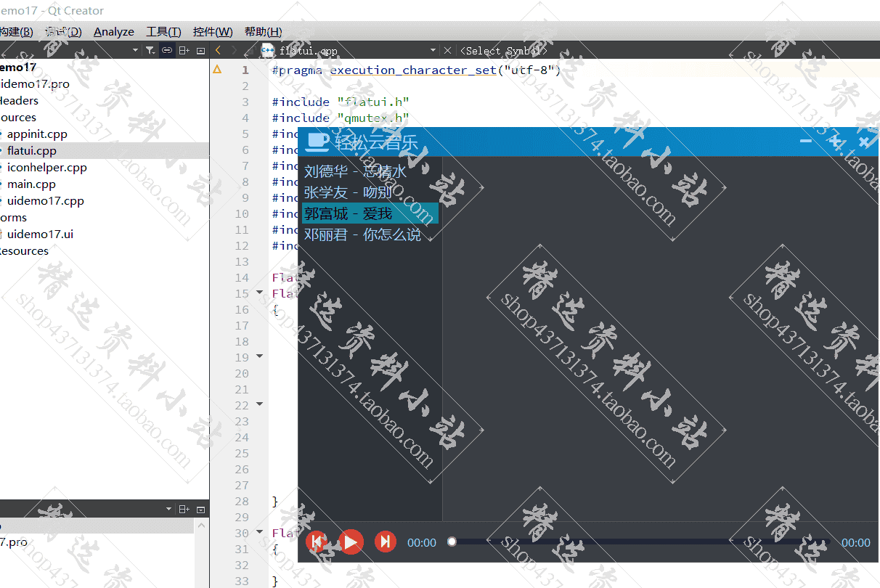Viewport: 880px width, 588px height.
Task: Open uidemo17.ui in project tree
Action: click(x=40, y=234)
